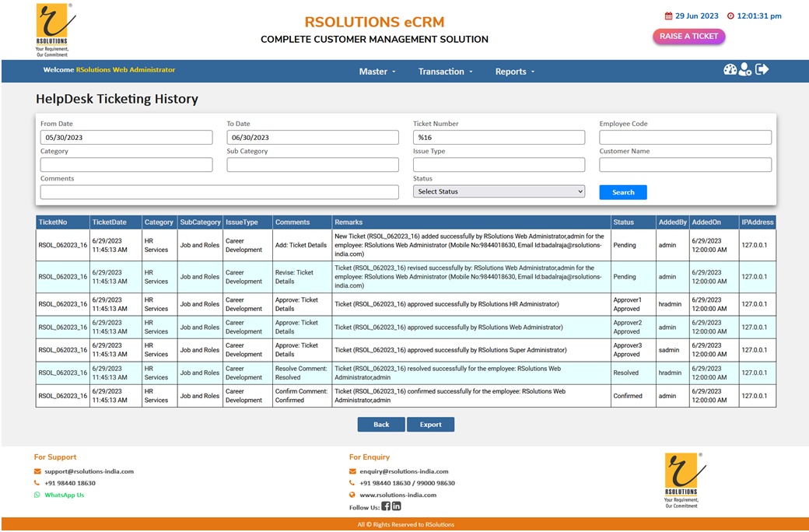Open the dashboard gauge icon
The width and height of the screenshot is (809, 532).
pyautogui.click(x=730, y=69)
